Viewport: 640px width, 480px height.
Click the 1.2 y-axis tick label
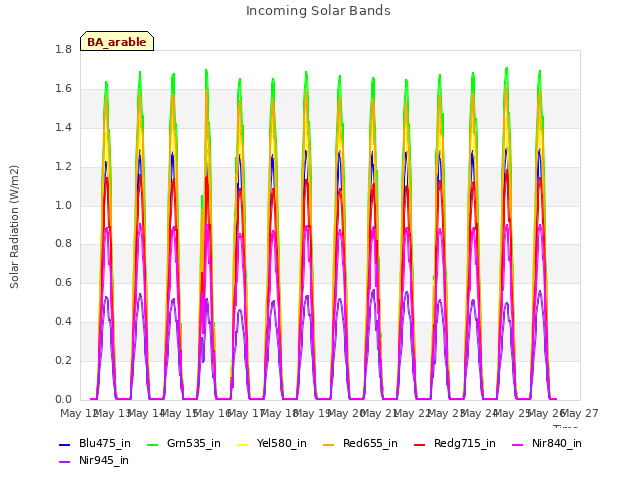tap(63, 167)
